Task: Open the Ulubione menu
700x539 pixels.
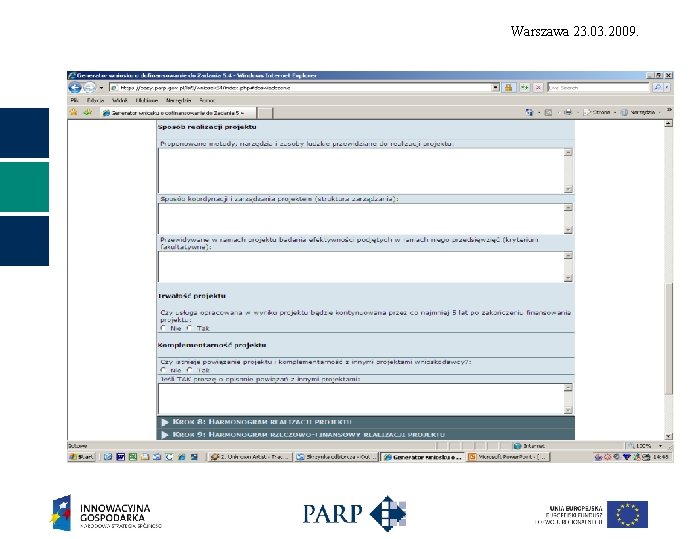Action: click(x=147, y=100)
